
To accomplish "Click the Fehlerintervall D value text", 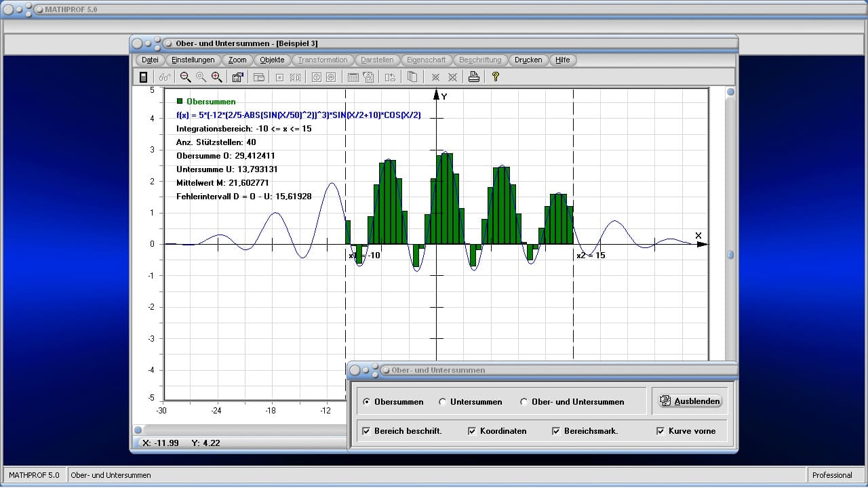I will pos(244,197).
